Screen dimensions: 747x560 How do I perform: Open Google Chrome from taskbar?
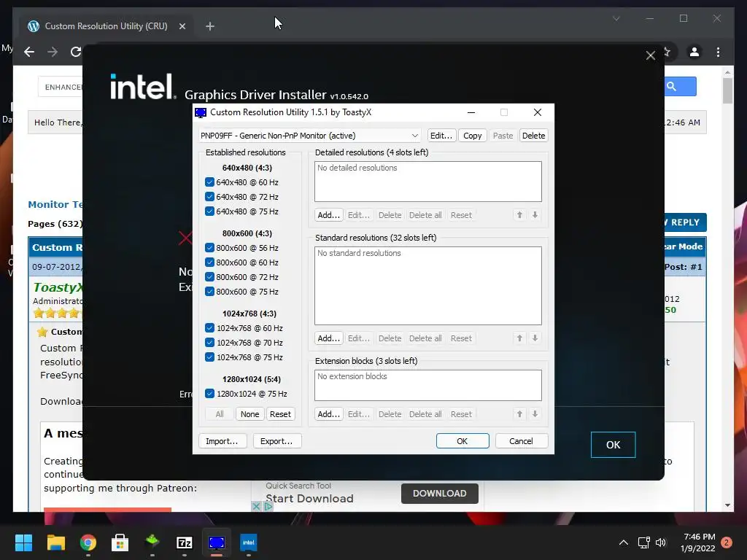[x=88, y=542]
